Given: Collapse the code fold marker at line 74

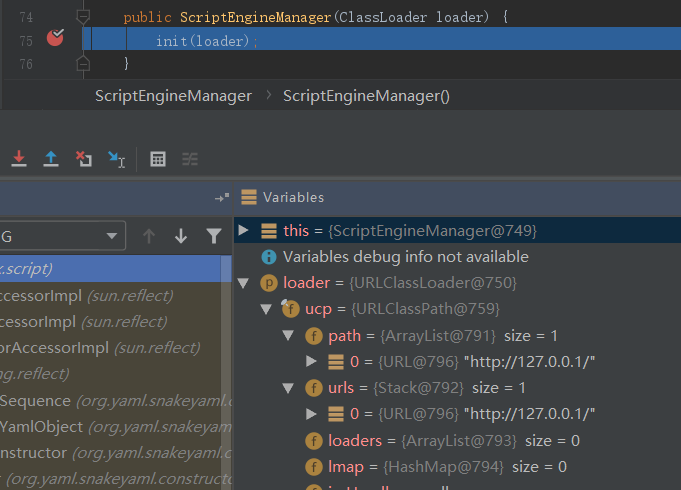Looking at the screenshot, I should pyautogui.click(x=83, y=17).
